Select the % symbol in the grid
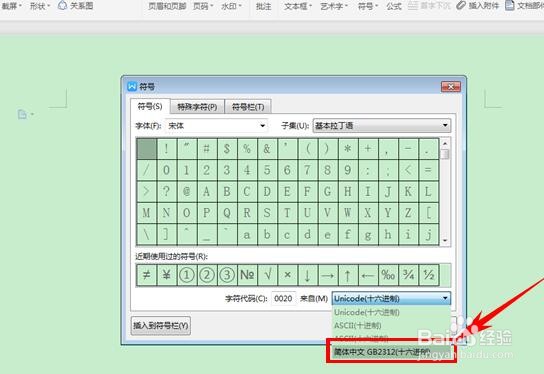544x374 pixels. (247, 149)
